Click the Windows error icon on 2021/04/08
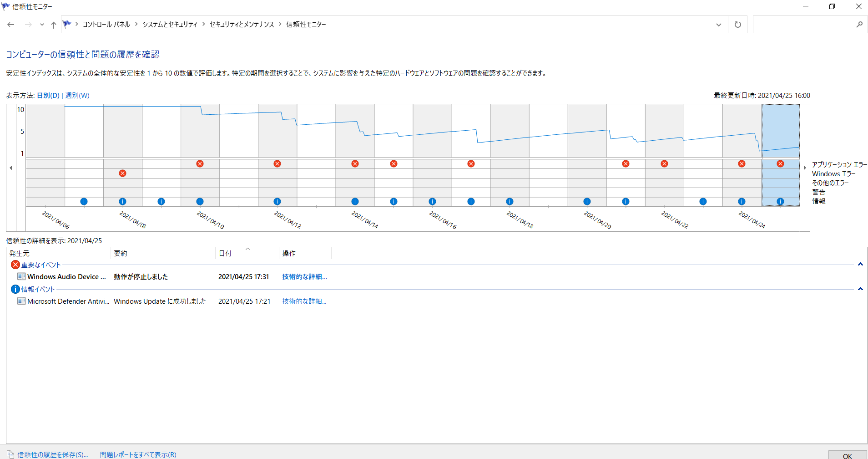The height and width of the screenshot is (459, 868). (x=122, y=173)
